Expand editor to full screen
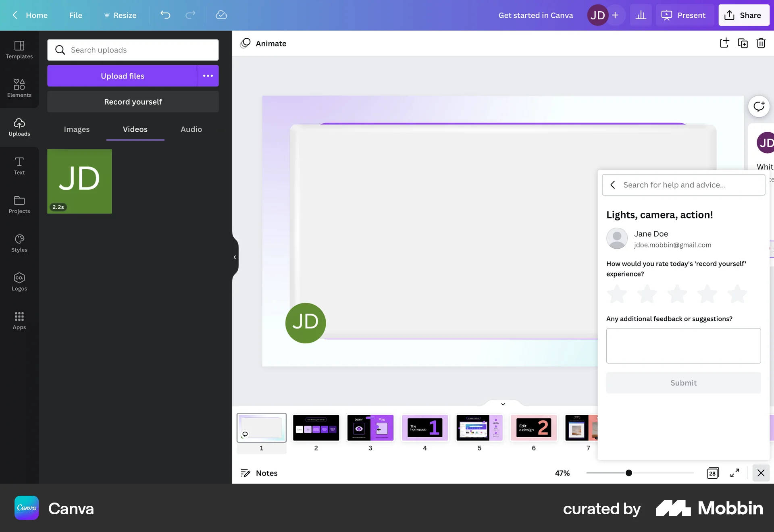 (x=734, y=473)
